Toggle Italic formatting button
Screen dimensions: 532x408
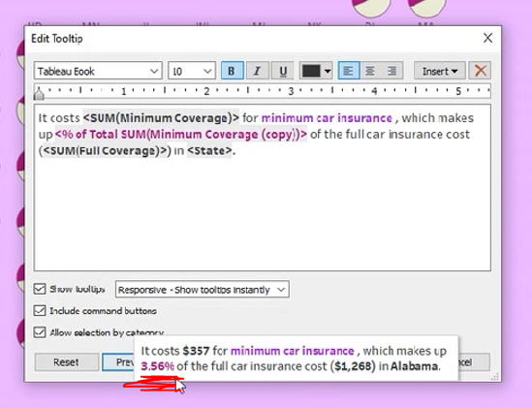tap(258, 71)
